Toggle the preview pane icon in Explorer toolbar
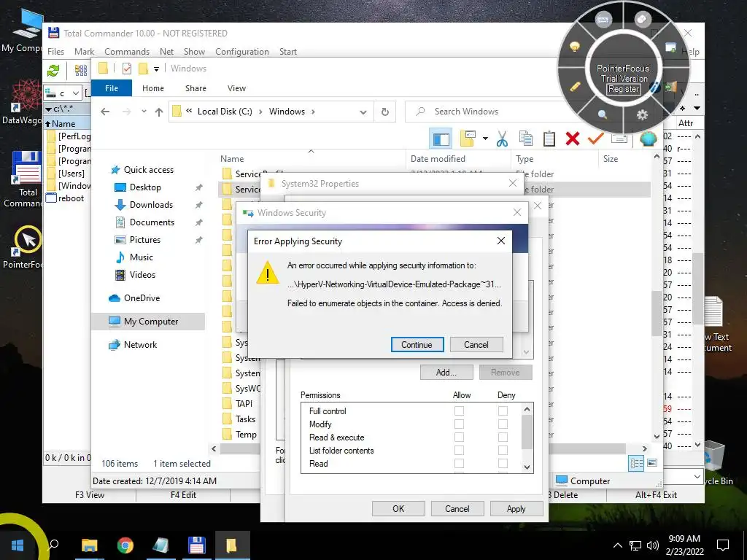The image size is (747, 560). pos(441,139)
